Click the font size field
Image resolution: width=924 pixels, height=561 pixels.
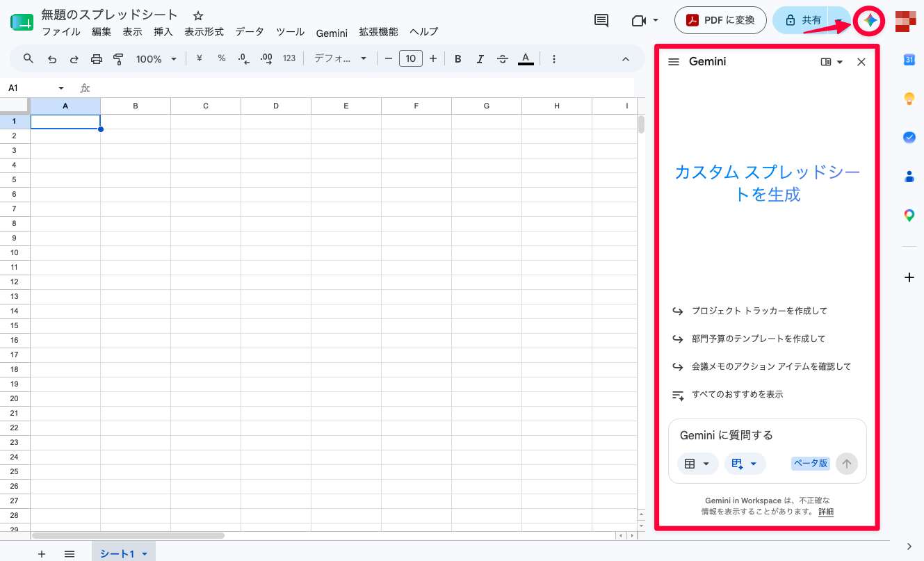click(411, 59)
